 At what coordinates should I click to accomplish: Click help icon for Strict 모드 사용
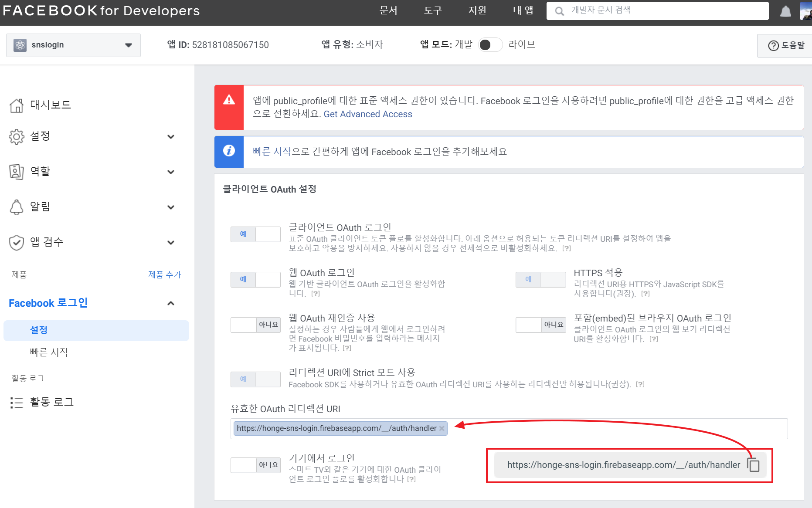[x=640, y=384]
